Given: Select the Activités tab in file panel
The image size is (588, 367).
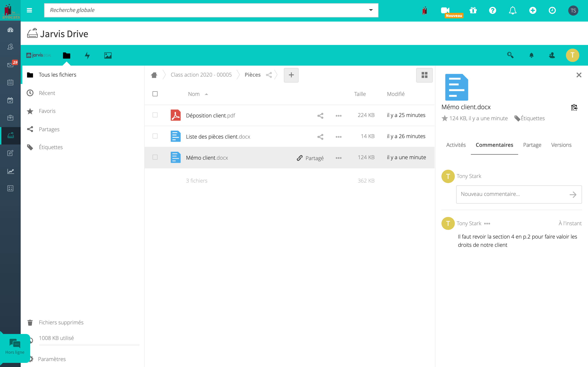Looking at the screenshot, I should pyautogui.click(x=456, y=145).
